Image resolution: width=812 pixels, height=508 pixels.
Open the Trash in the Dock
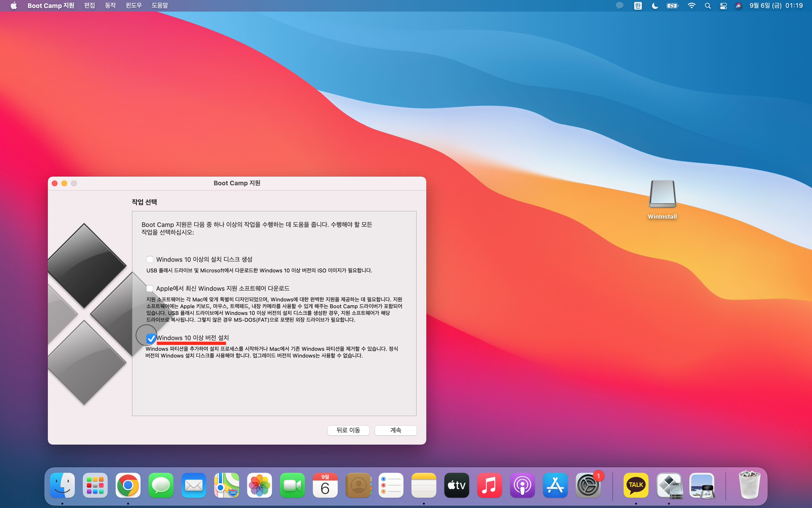click(x=750, y=485)
